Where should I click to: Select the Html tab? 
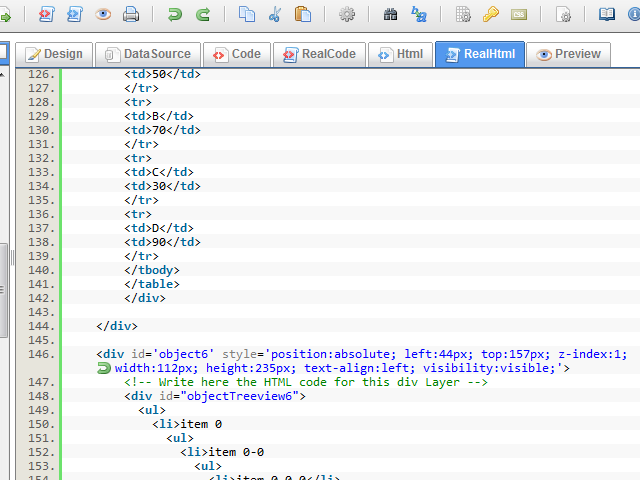(x=400, y=54)
